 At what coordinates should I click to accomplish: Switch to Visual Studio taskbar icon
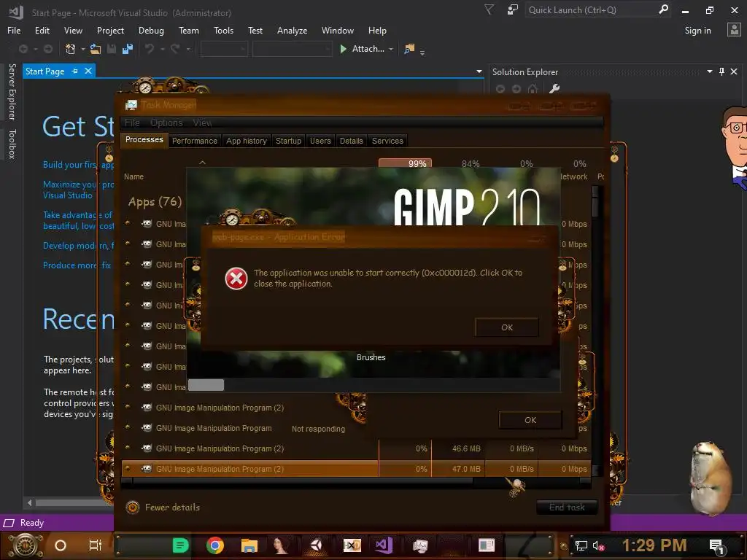pos(384,545)
